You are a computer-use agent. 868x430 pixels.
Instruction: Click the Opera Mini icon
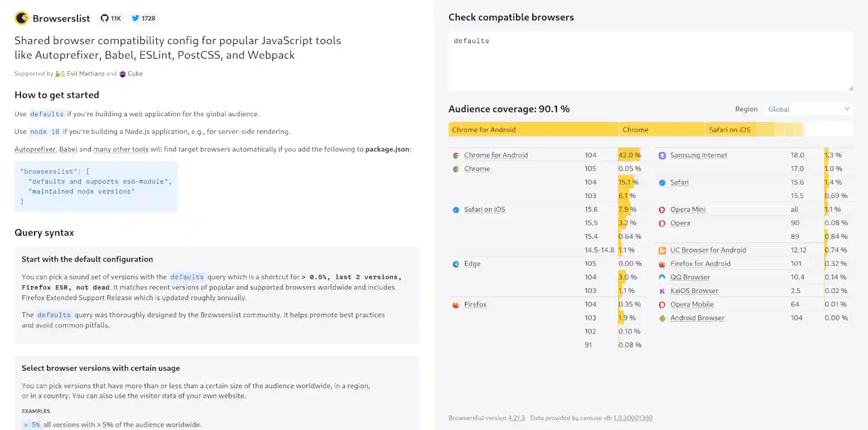point(661,209)
